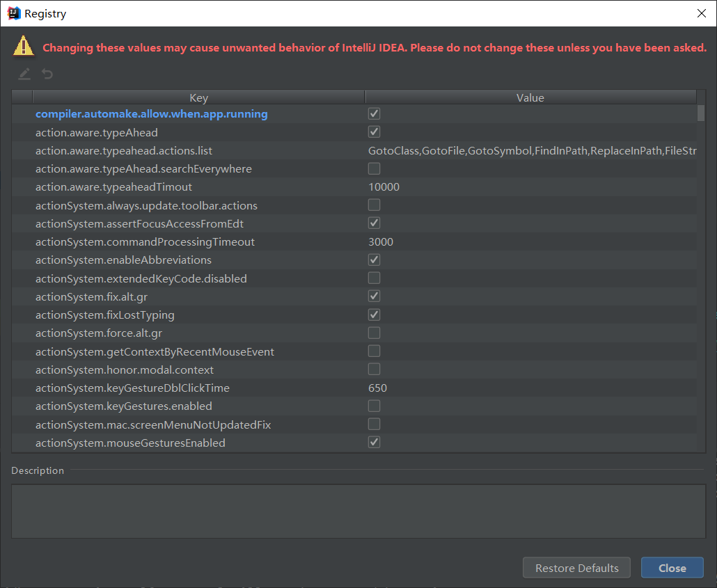Image resolution: width=717 pixels, height=588 pixels.
Task: Sort by the Key column header
Action: click(x=198, y=97)
